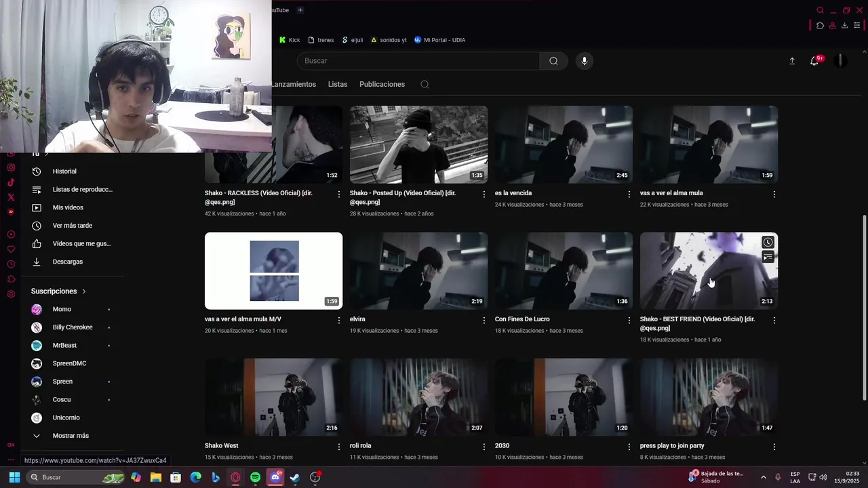Open the Kick bookmark
This screenshot has height=488, width=868.
pyautogui.click(x=290, y=40)
